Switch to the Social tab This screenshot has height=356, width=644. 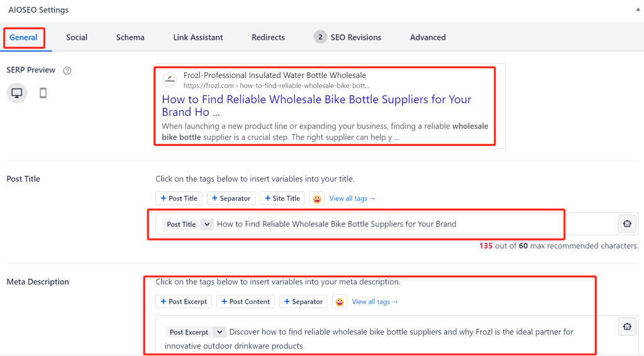coord(77,37)
